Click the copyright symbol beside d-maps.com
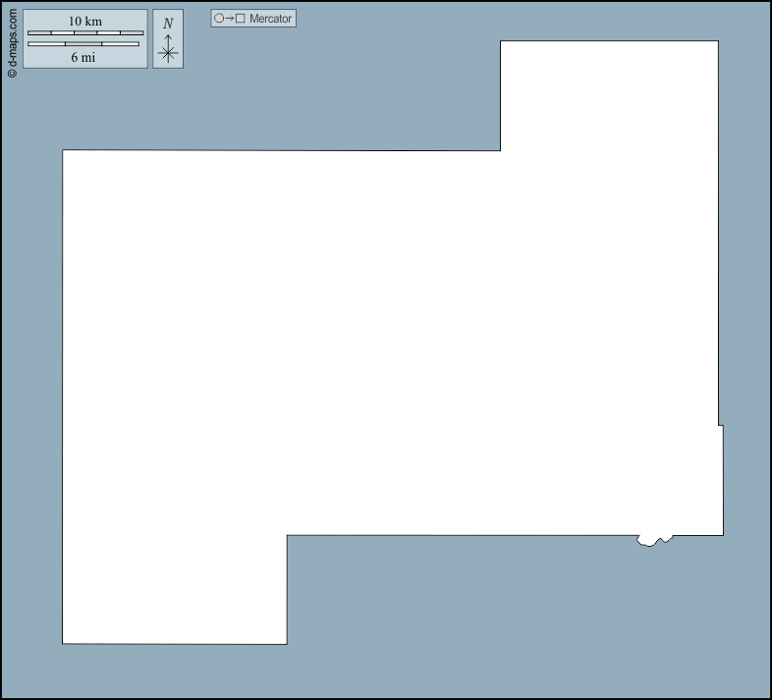This screenshot has width=772, height=700. pos(12,73)
